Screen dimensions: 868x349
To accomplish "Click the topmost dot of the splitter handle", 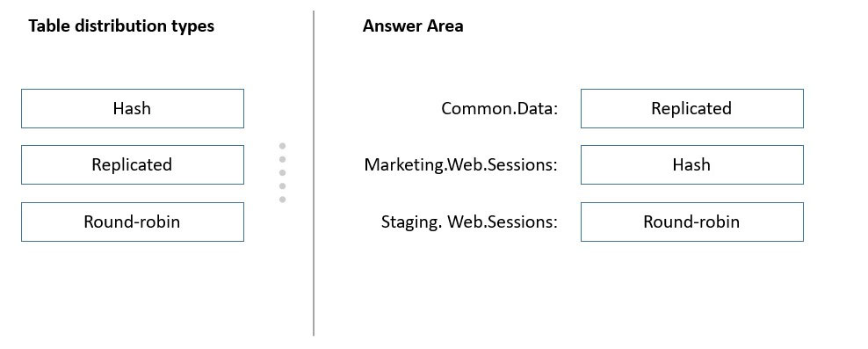I will [x=282, y=146].
